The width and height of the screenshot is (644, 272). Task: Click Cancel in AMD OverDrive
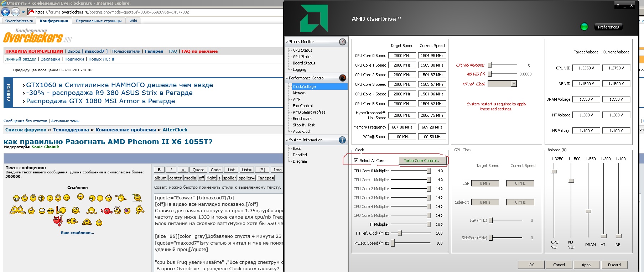(559, 265)
